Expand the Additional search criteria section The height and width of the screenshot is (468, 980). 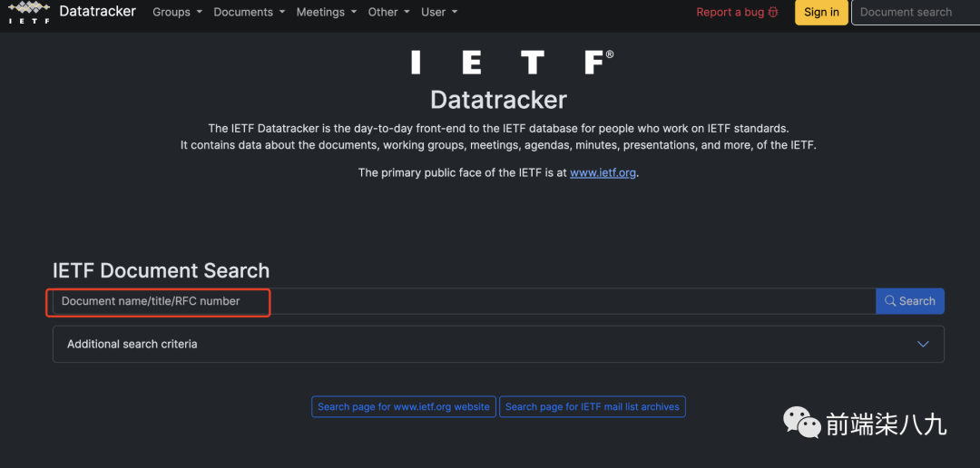[x=498, y=344]
